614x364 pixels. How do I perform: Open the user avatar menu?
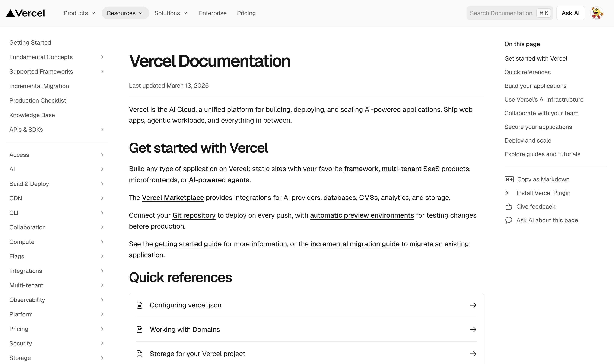pyautogui.click(x=596, y=13)
